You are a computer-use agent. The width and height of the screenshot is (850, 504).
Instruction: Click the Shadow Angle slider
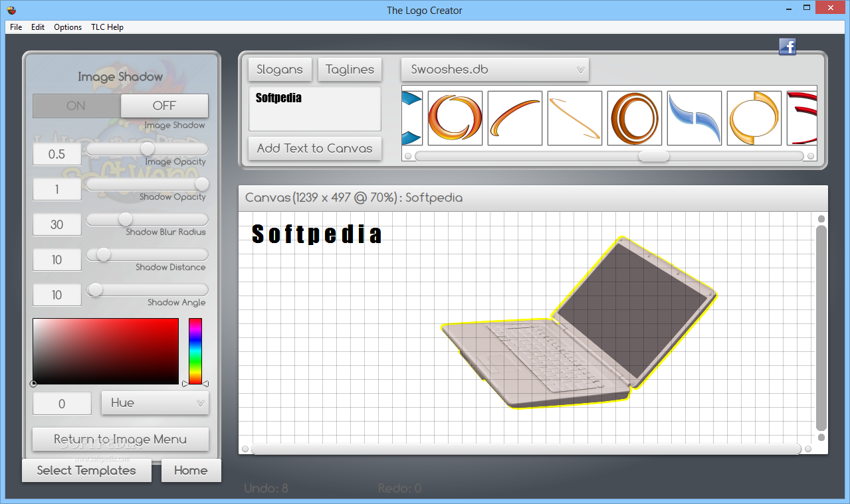(x=147, y=290)
